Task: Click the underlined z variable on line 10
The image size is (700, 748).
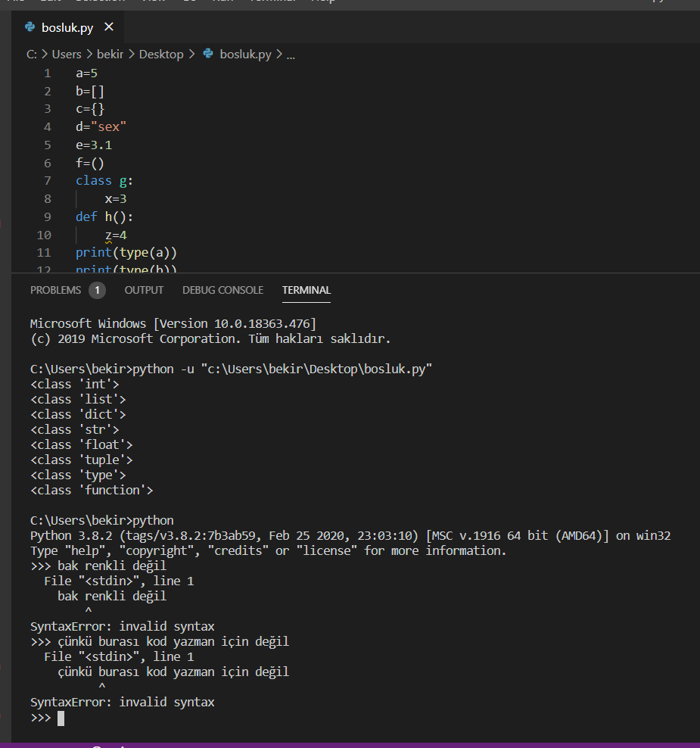Action: pyautogui.click(x=108, y=235)
